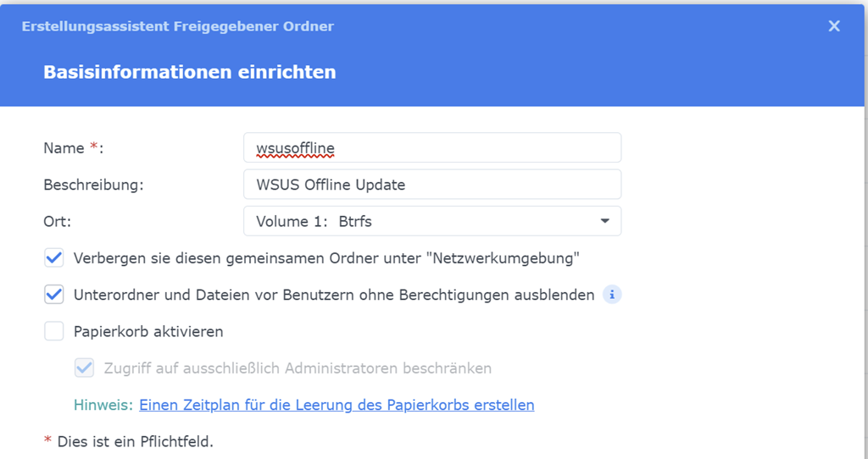The height and width of the screenshot is (459, 868).
Task: Click the Dies ist ein Pflichtfeld note
Action: point(135,441)
